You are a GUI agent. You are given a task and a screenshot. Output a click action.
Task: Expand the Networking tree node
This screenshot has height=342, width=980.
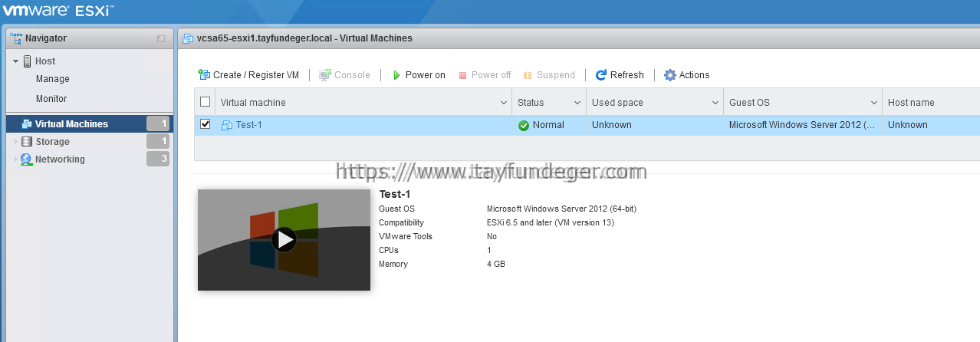[x=15, y=159]
